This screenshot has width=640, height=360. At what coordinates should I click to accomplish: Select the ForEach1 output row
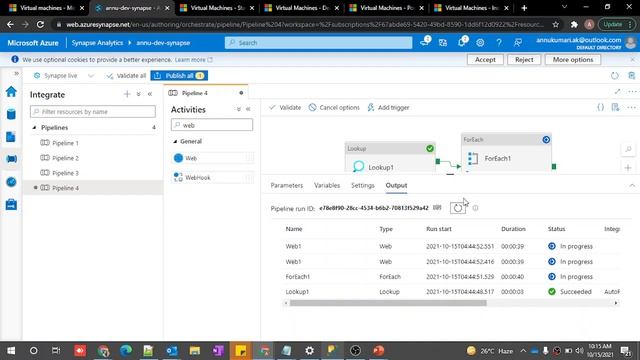pos(451,276)
